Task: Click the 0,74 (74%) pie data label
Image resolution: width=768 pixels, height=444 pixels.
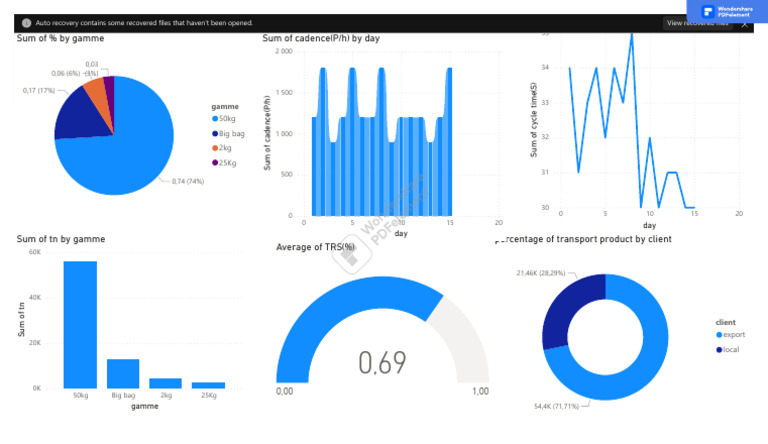Action: [188, 181]
